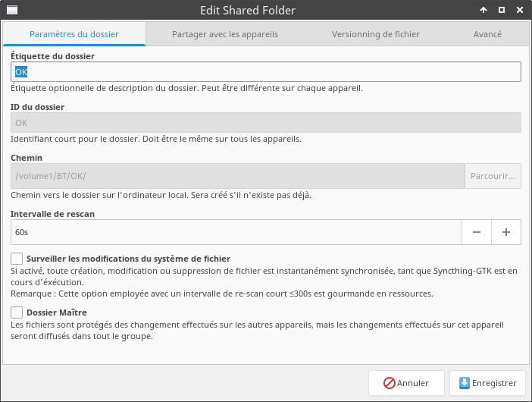Save settings with Enregistrer button
The image size is (532, 402).
(487, 383)
